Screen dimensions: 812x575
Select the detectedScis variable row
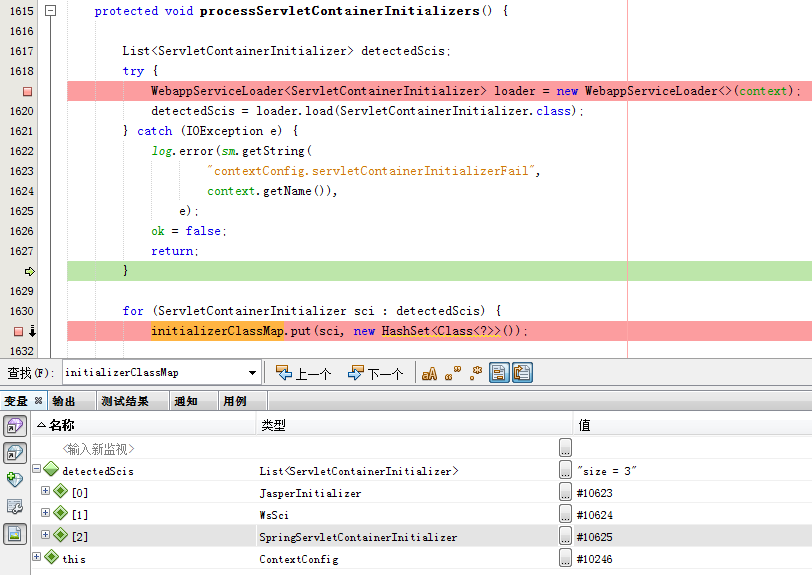(422, 471)
